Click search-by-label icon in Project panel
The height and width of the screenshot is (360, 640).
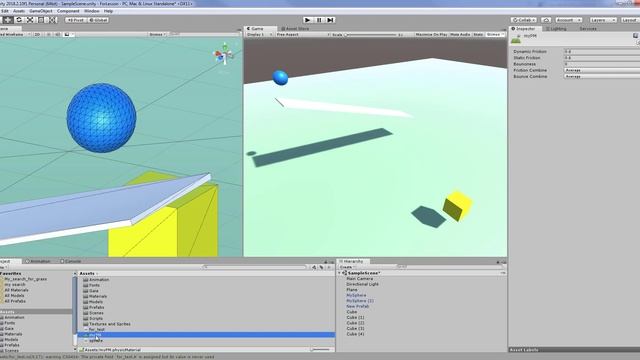click(321, 267)
